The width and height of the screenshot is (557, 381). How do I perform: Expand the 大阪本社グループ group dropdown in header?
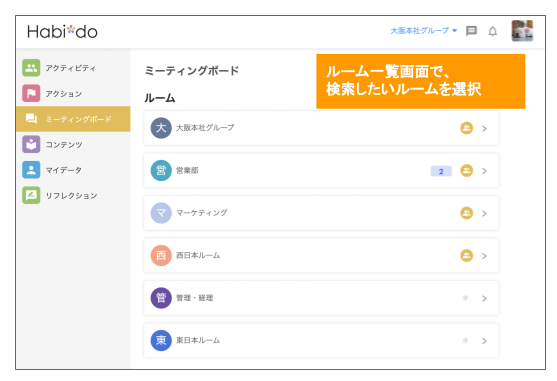click(x=423, y=31)
